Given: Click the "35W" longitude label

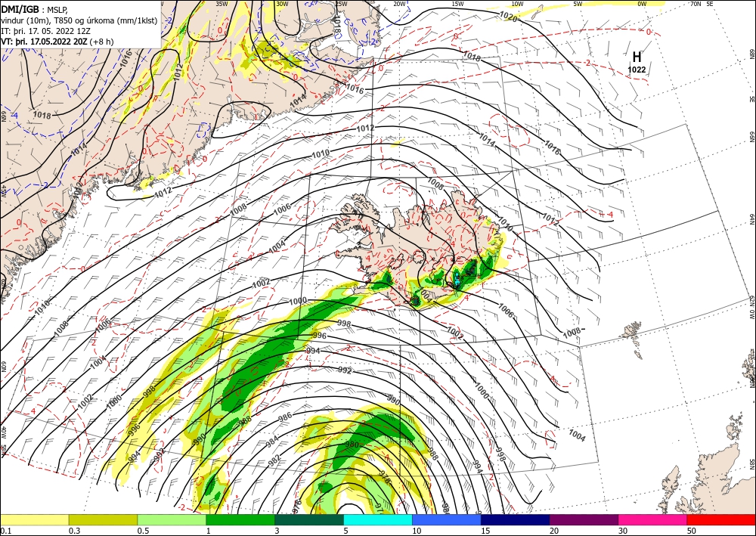Looking at the screenshot, I should pos(222,4).
